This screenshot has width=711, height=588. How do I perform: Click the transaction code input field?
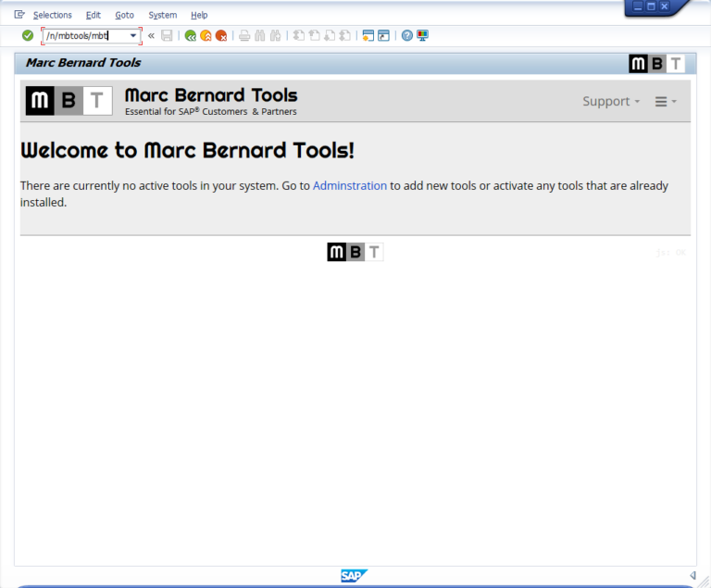85,36
